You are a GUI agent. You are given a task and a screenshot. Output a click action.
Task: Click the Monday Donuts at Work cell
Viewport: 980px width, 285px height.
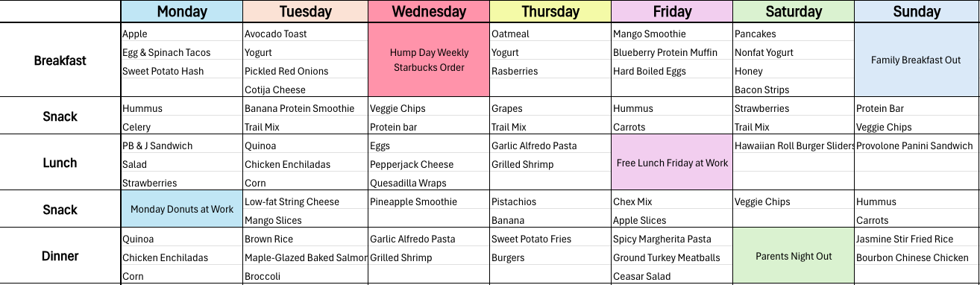tap(182, 209)
